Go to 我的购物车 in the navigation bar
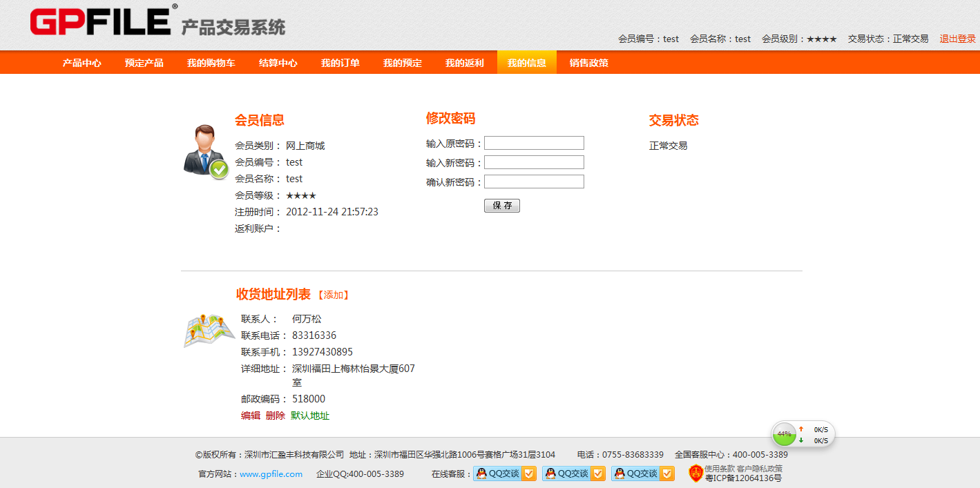The width and height of the screenshot is (980, 488). [x=211, y=63]
